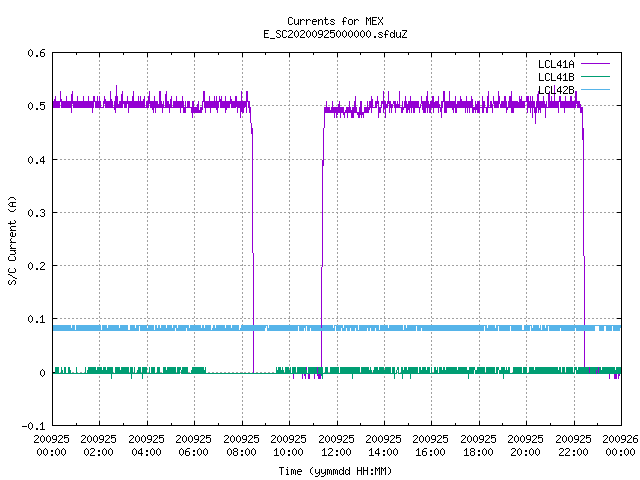640x480 pixels.
Task: Click the 200925 04:00 x-axis tick label
Action: [146, 446]
